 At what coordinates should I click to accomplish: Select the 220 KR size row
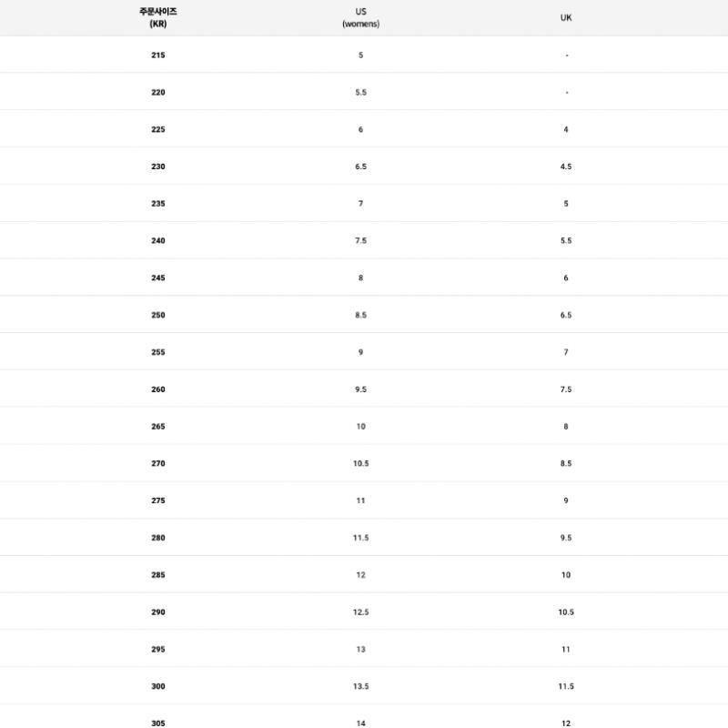click(158, 93)
